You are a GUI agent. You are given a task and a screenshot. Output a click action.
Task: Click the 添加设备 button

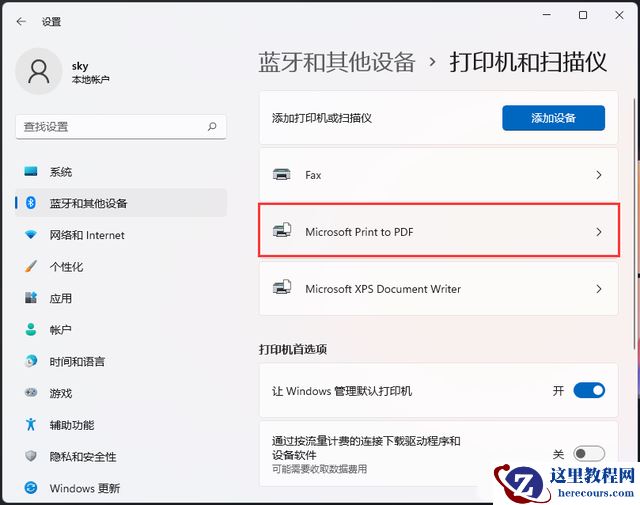553,118
